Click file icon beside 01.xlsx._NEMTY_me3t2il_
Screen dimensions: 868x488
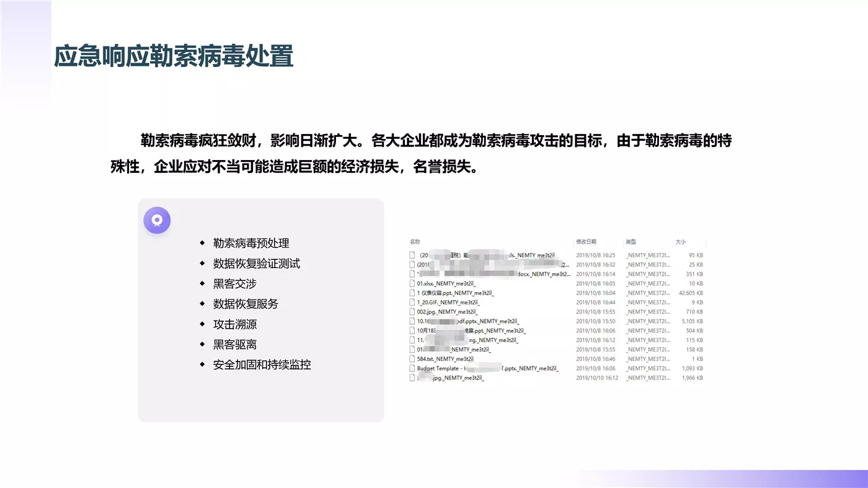pyautogui.click(x=412, y=283)
